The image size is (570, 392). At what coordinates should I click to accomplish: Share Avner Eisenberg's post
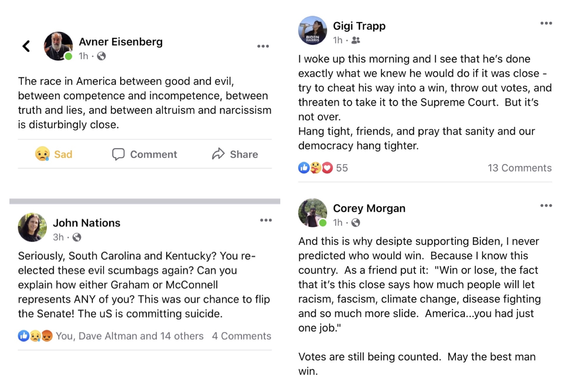[235, 154]
